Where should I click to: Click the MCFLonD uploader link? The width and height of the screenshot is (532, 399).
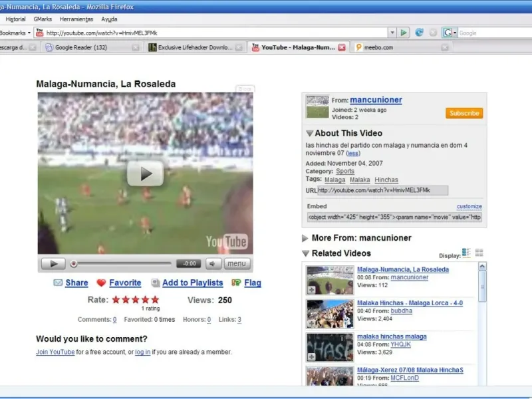(405, 378)
